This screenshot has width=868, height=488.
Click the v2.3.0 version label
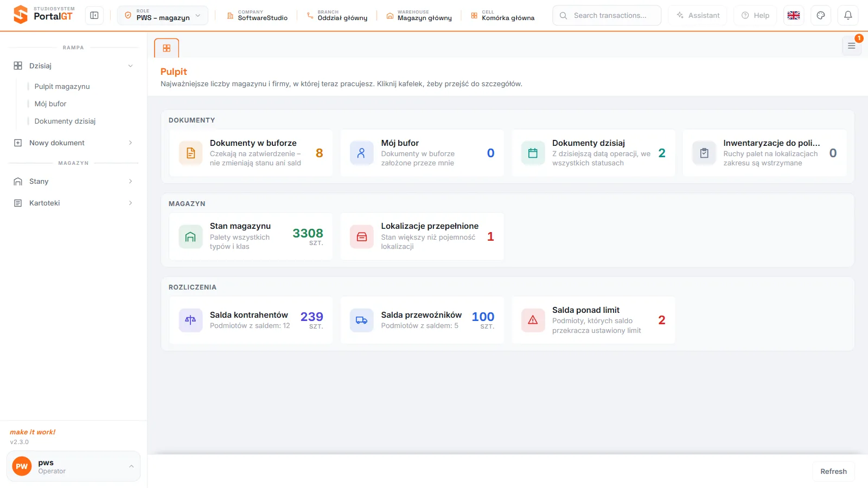tap(20, 442)
